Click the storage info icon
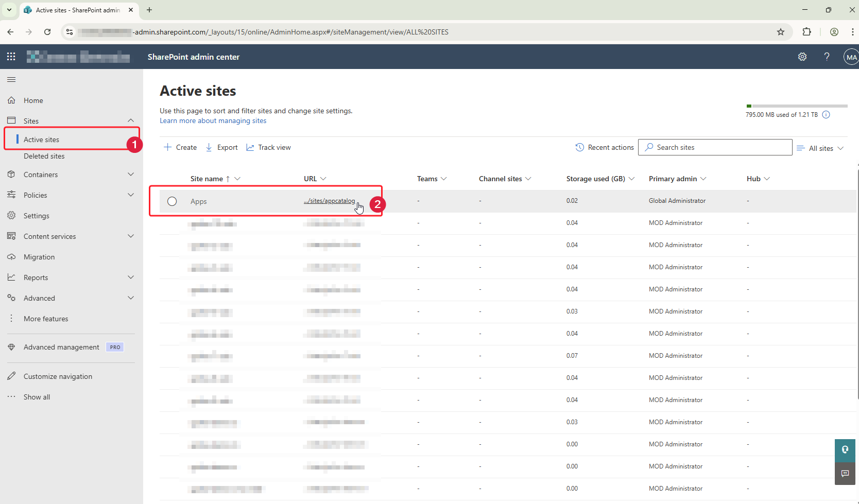Image resolution: width=859 pixels, height=504 pixels. tap(826, 115)
